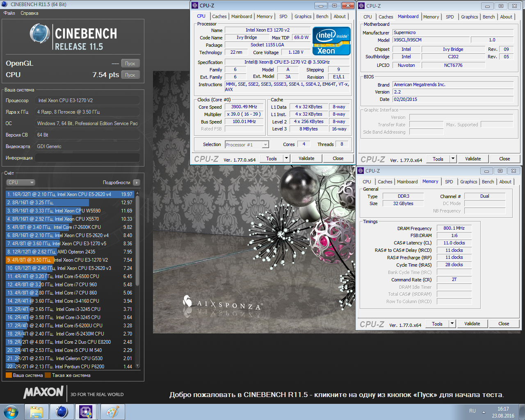Click Validate in CPU window

click(306, 158)
